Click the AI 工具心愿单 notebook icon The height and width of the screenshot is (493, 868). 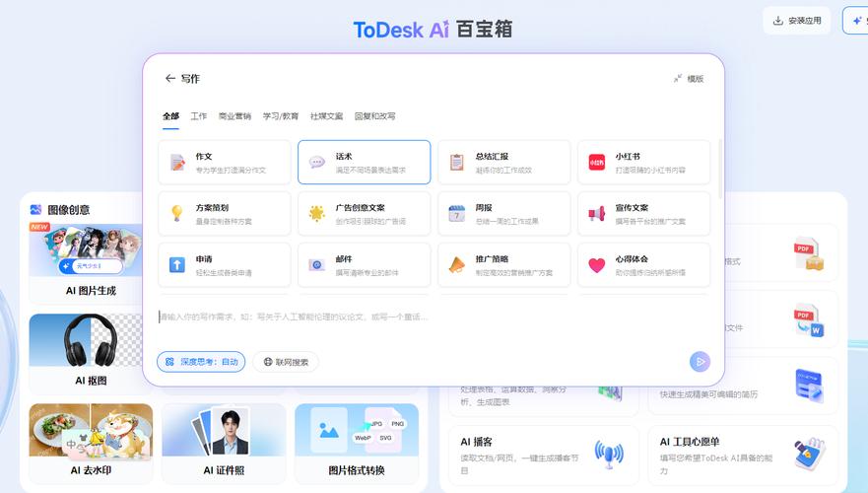(809, 455)
